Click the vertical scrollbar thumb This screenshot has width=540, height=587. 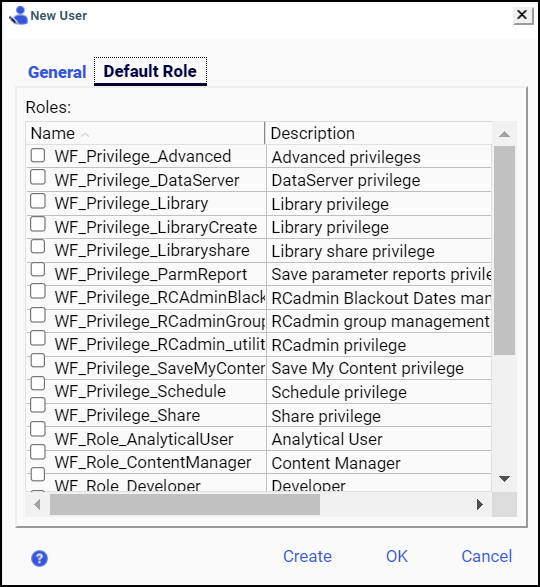coord(504,250)
